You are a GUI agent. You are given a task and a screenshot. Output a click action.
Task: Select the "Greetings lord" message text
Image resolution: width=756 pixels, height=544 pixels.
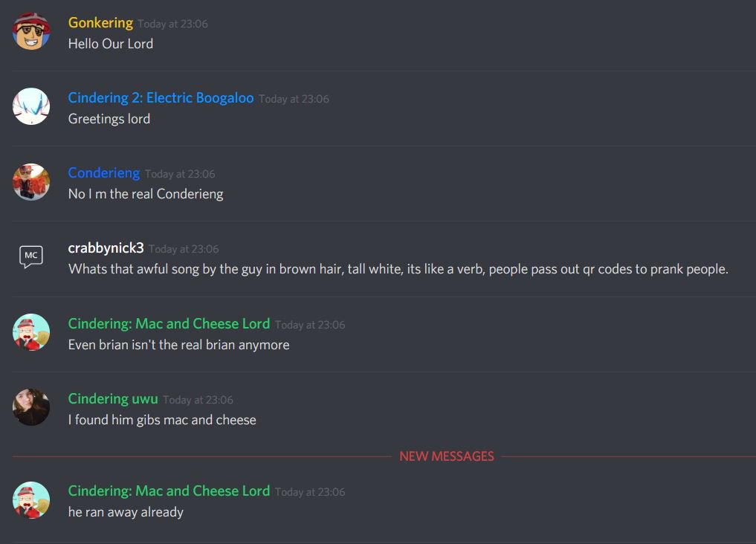tap(109, 119)
